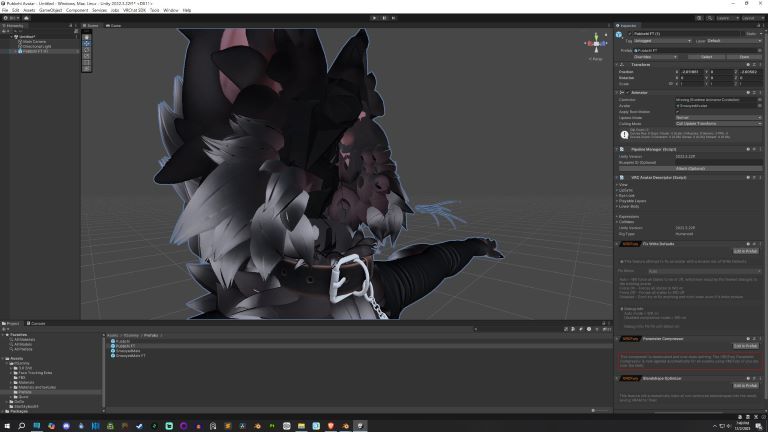
Task: Click the prefab Open button
Action: click(744, 57)
